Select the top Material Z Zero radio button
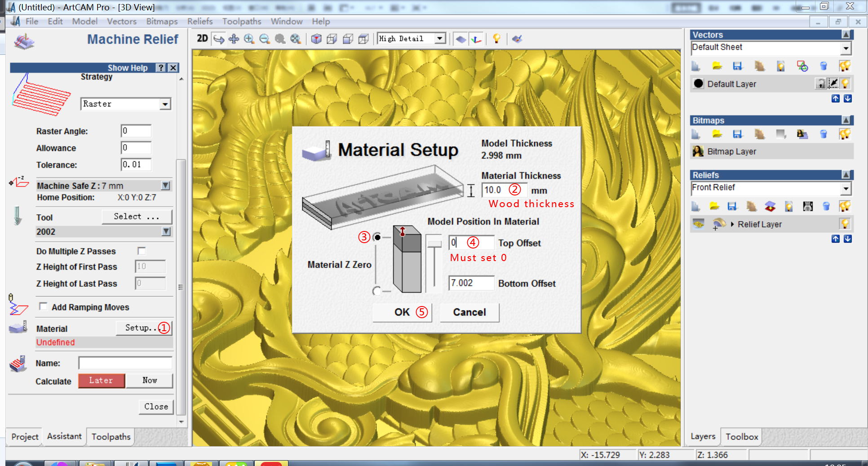 point(377,237)
